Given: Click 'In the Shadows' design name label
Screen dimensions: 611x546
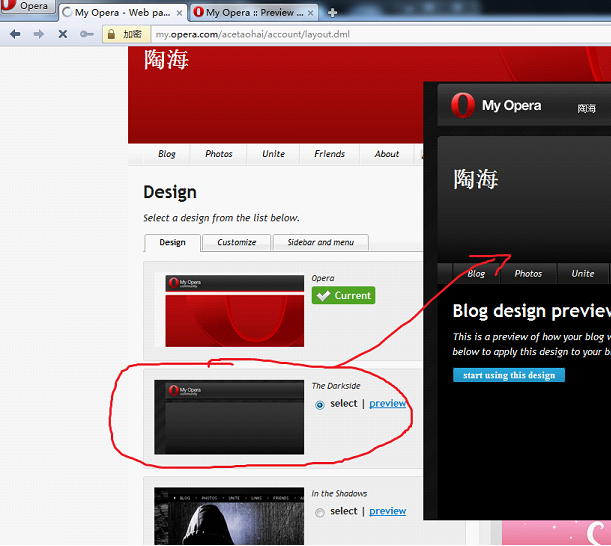Looking at the screenshot, I should click(339, 493).
